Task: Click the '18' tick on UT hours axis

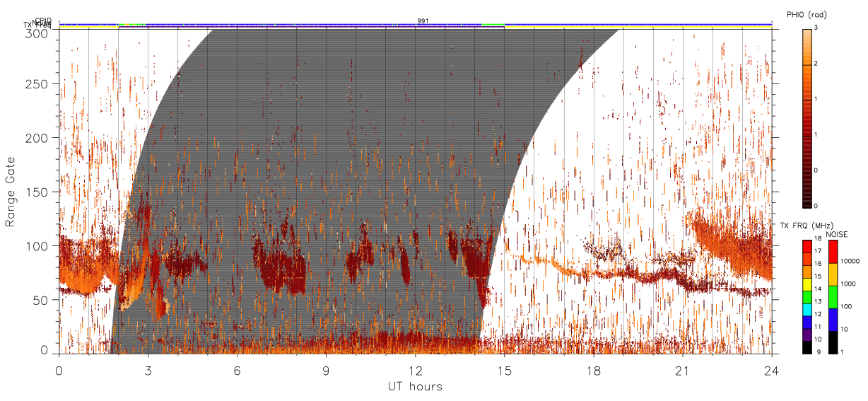Action: [593, 370]
